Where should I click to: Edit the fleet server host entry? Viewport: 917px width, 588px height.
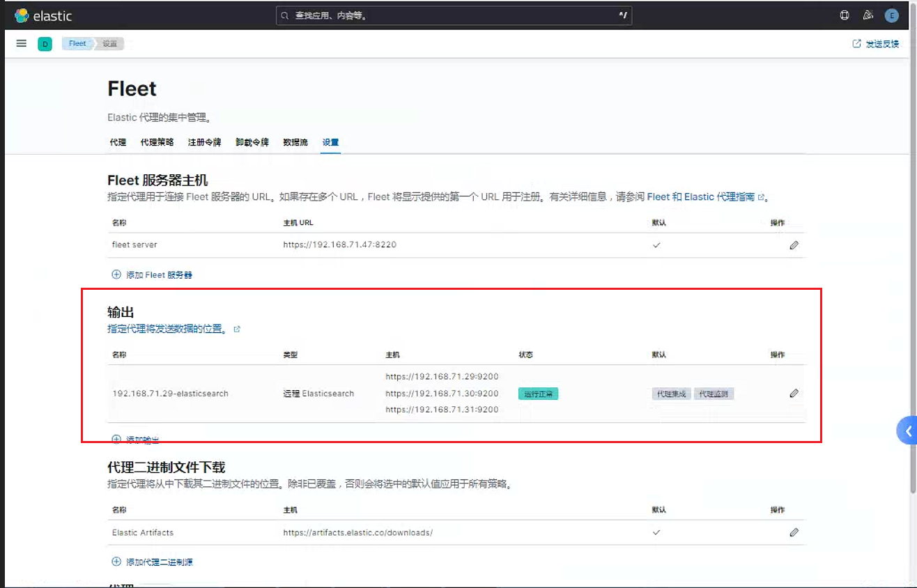(794, 245)
